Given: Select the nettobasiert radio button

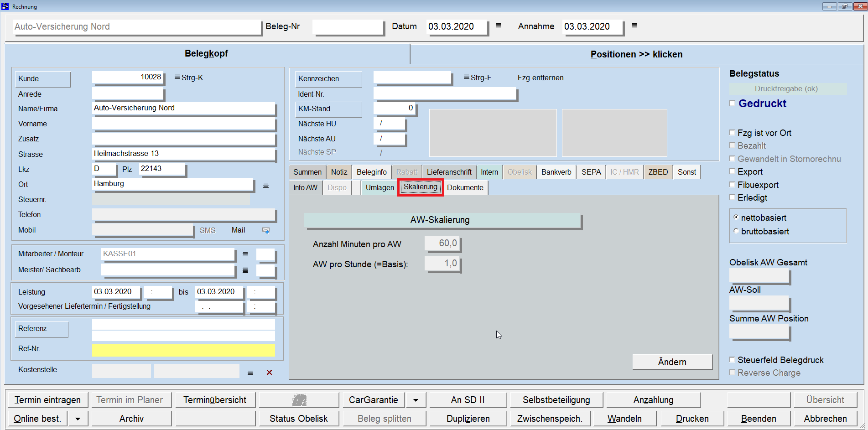Looking at the screenshot, I should 736,218.
